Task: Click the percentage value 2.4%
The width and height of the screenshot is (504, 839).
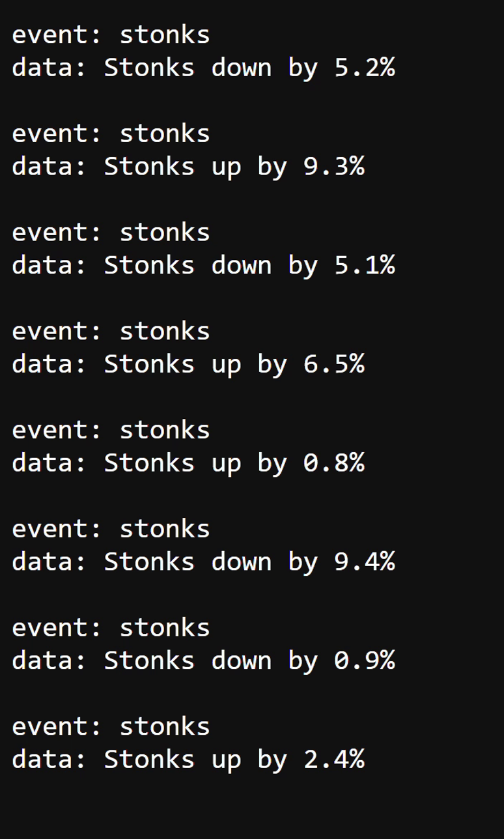Action: point(333,760)
